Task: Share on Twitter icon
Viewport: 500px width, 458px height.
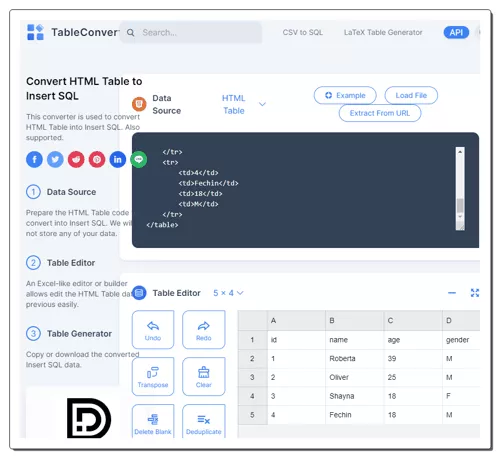Action: point(55,159)
